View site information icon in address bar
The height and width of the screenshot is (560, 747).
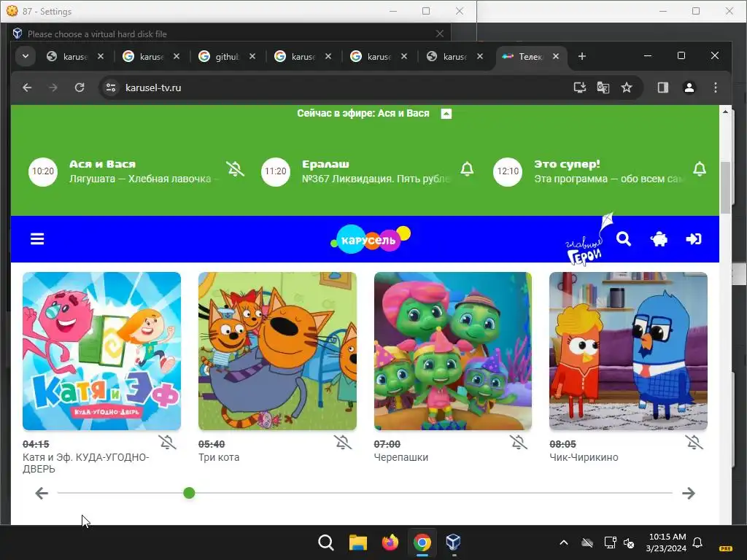pyautogui.click(x=111, y=87)
